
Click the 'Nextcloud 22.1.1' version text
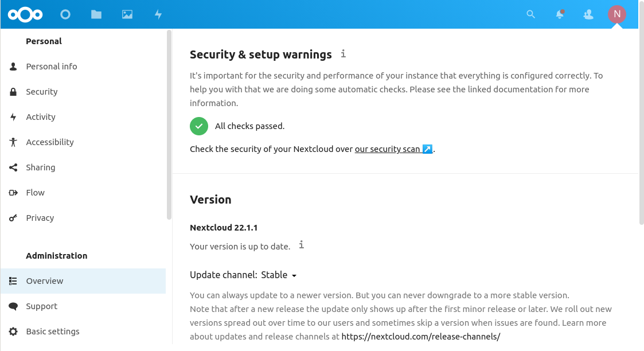point(224,228)
